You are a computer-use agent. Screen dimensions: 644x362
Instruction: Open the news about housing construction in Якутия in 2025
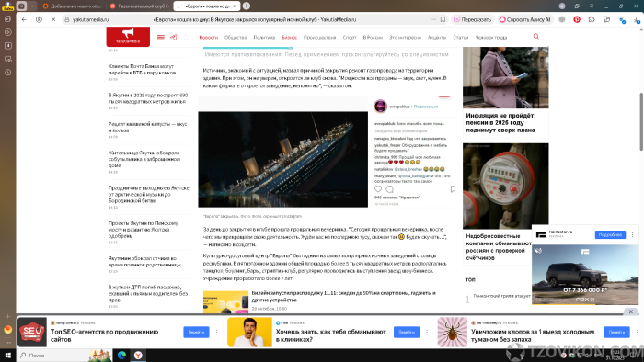point(148,98)
